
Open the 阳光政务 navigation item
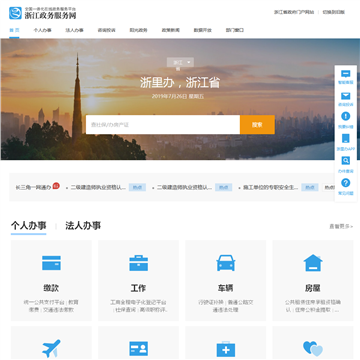[x=138, y=30]
